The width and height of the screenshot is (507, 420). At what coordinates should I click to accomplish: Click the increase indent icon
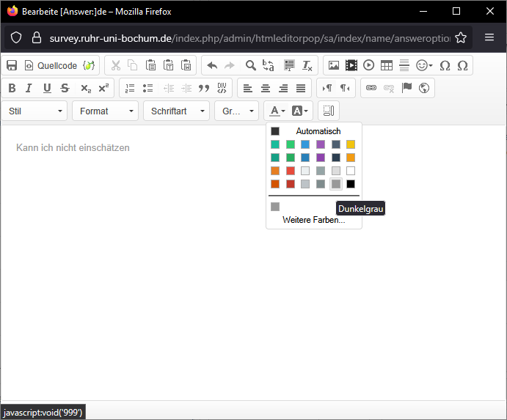[x=186, y=88]
